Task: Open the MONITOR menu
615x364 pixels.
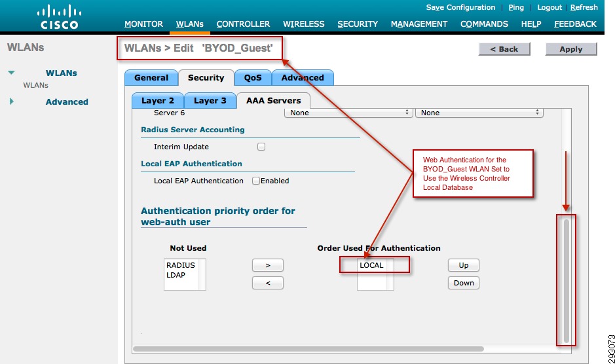Action: click(x=143, y=24)
